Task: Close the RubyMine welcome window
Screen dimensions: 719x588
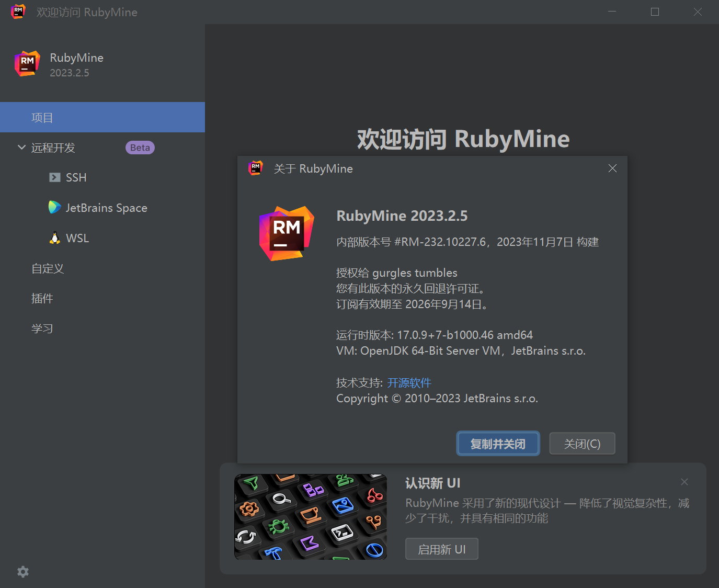Action: point(698,12)
